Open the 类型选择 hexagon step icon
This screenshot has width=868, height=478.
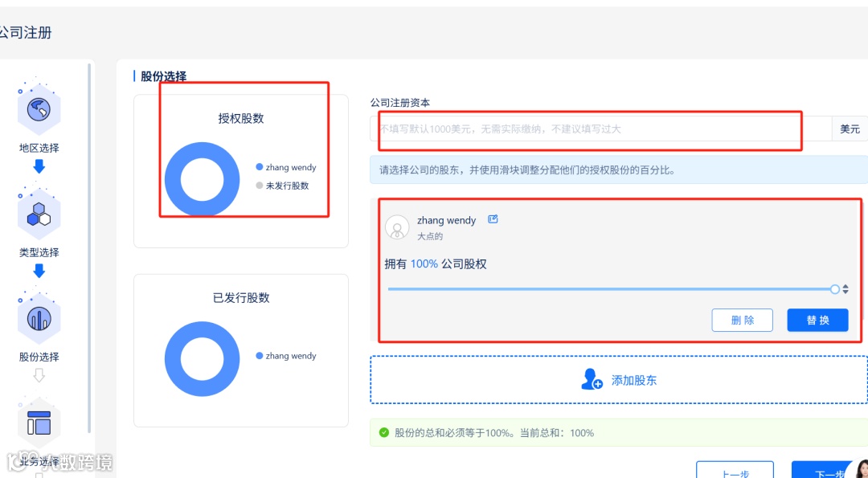pyautogui.click(x=39, y=213)
